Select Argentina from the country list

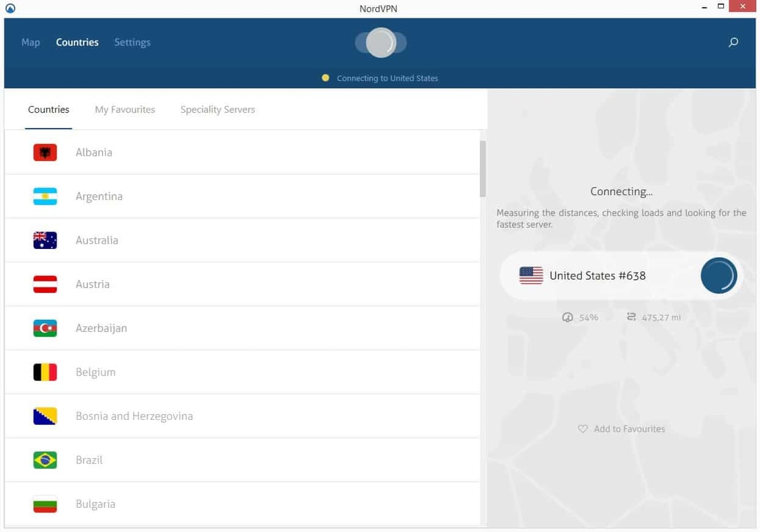click(x=242, y=196)
